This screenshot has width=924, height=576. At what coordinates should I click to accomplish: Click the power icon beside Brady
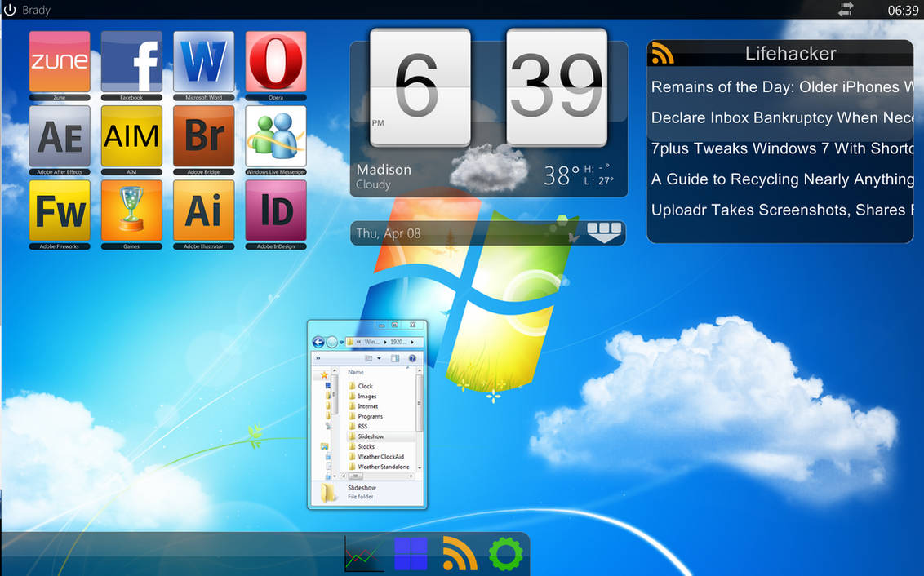10,10
